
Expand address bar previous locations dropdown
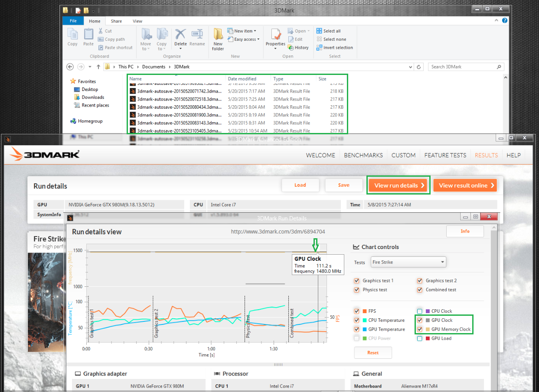[411, 67]
